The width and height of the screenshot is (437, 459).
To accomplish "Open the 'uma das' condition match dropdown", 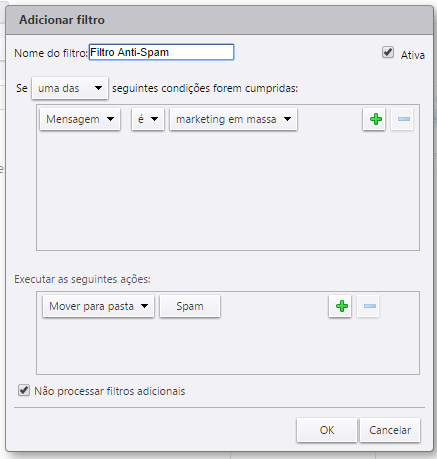I will click(x=70, y=88).
